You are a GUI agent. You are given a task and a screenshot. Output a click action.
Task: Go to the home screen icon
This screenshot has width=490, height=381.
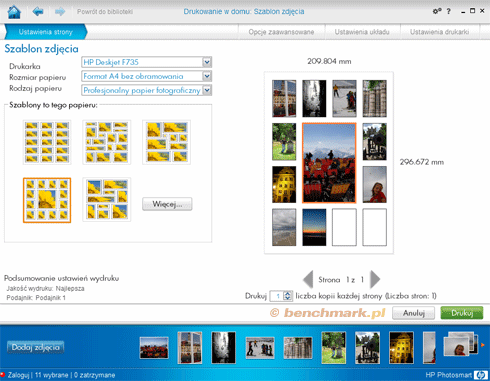pos(14,12)
